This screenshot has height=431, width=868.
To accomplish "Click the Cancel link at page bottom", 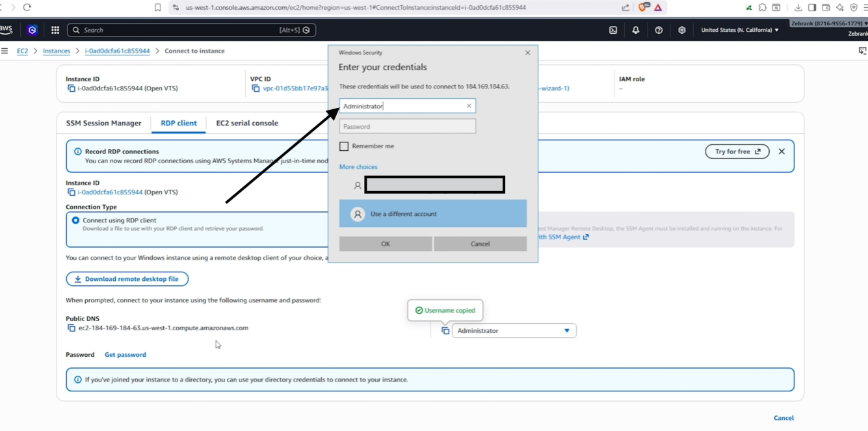I will pyautogui.click(x=783, y=418).
